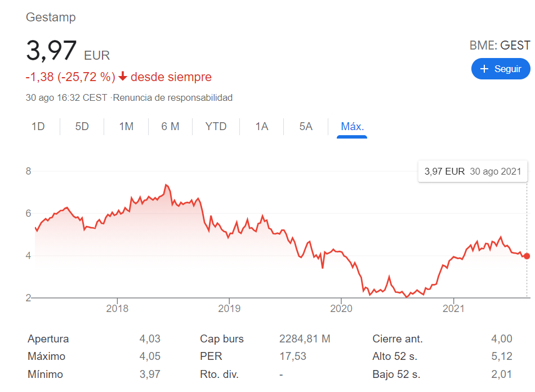Screen dimensions: 535x392
Task: Click the red endpoint dot on the chart
Action: click(527, 256)
